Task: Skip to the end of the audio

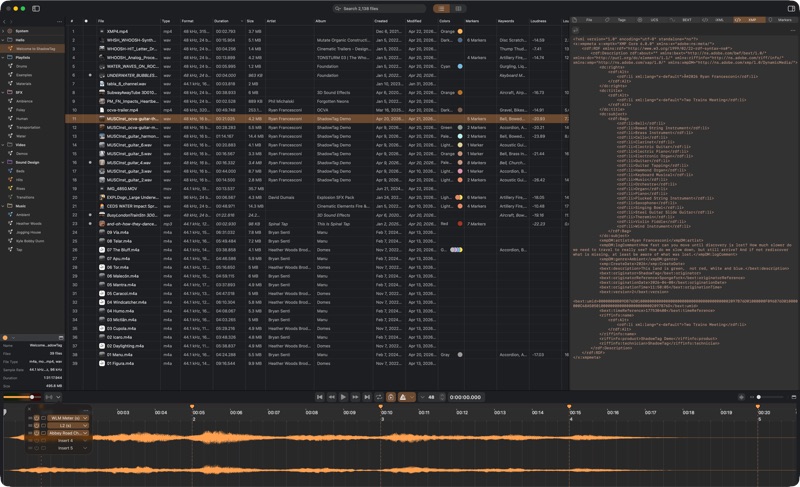Action: coord(367,397)
